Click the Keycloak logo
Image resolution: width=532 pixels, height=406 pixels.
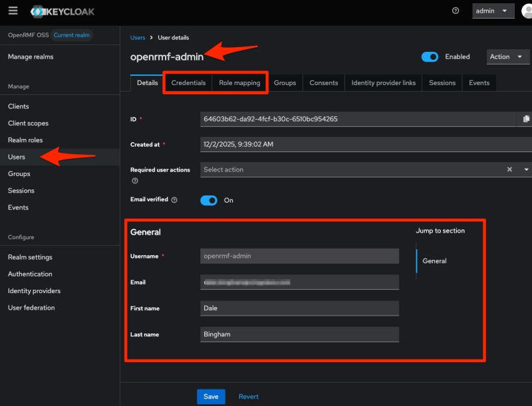click(62, 11)
